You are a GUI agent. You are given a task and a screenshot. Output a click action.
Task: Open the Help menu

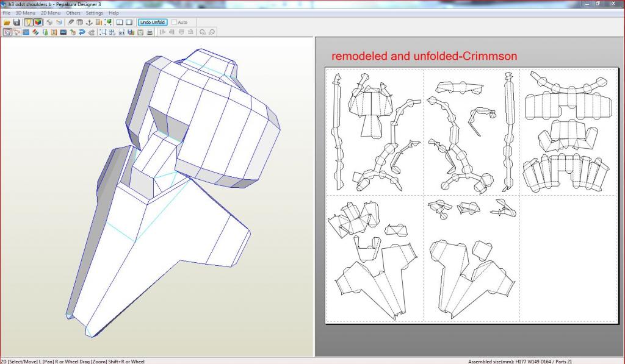click(x=114, y=13)
